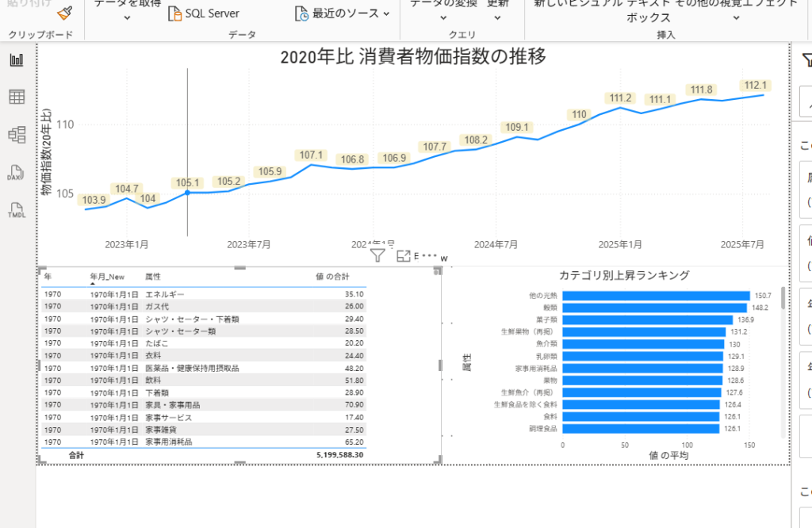Select the 他の光熱 bar in ranking chart
This screenshot has width=812, height=528.
pyautogui.click(x=655, y=295)
